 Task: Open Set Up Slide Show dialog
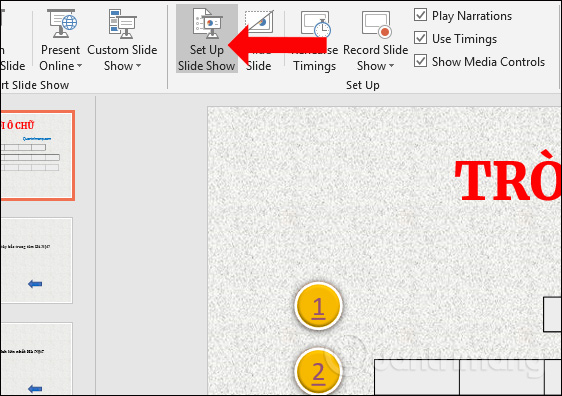click(206, 39)
